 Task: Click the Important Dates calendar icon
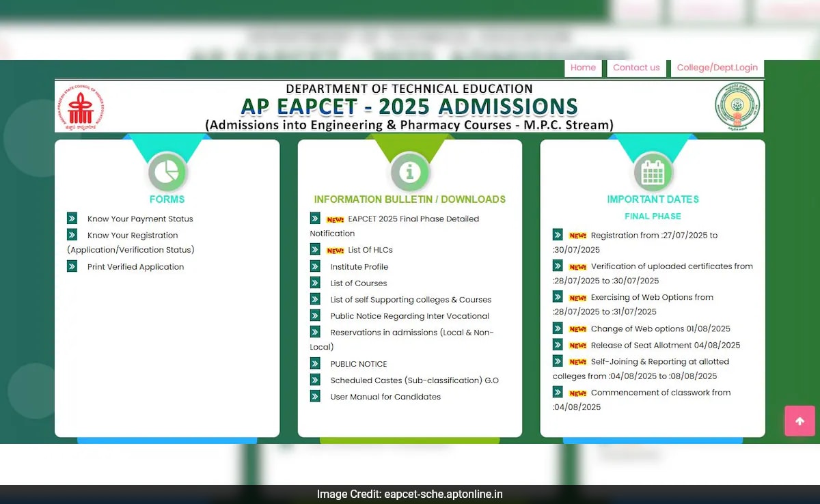click(x=653, y=172)
